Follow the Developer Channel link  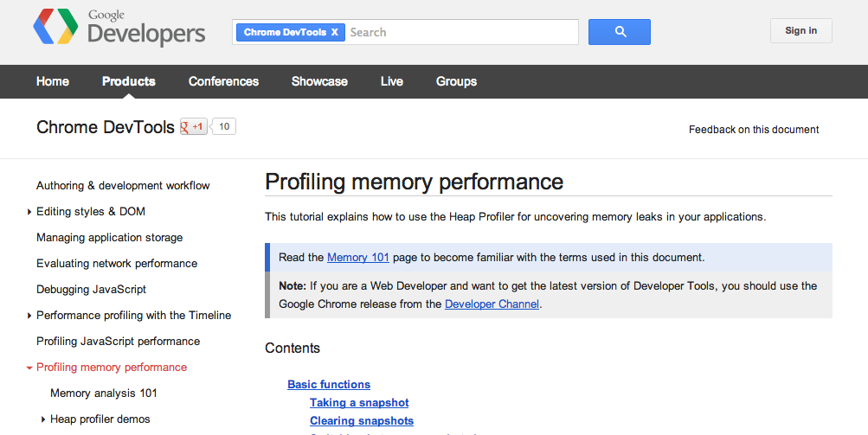(492, 304)
